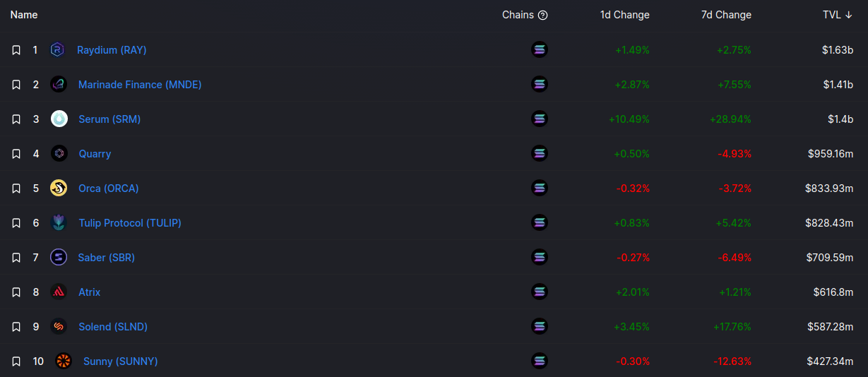Click Saber's -6.49% 7d change value
868x377 pixels.
tap(735, 258)
